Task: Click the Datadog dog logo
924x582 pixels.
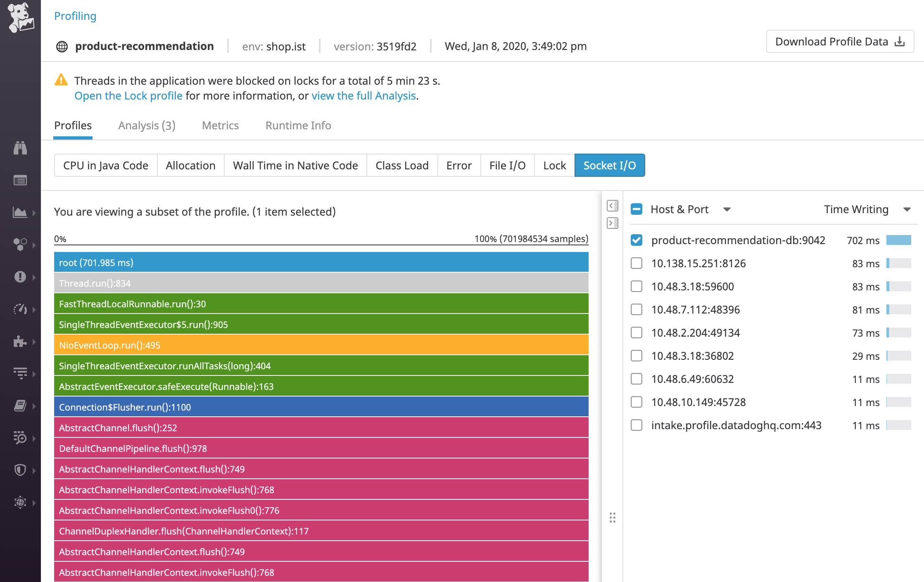Action: coord(21,17)
